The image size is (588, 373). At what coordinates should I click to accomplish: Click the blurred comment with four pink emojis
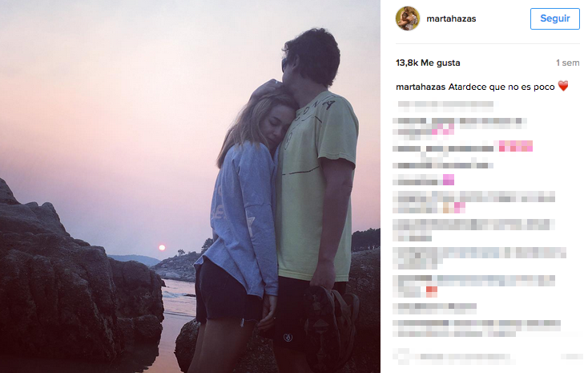point(463,146)
